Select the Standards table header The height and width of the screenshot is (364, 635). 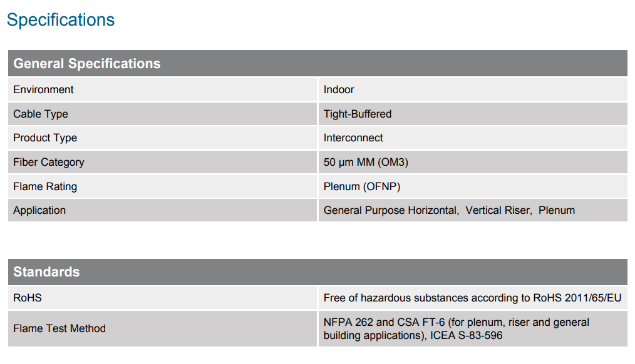(x=46, y=272)
